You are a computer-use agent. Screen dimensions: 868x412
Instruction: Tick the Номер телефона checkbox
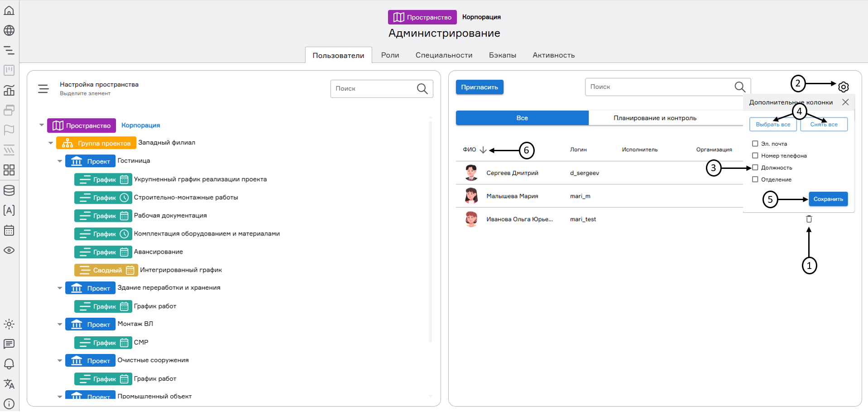click(x=755, y=156)
